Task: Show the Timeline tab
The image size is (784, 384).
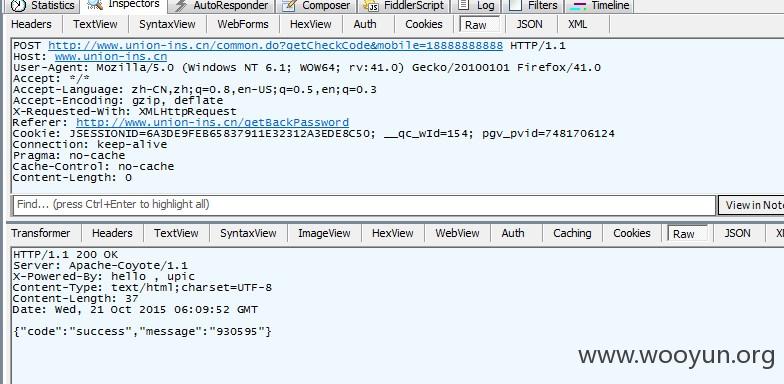Action: 599,6
